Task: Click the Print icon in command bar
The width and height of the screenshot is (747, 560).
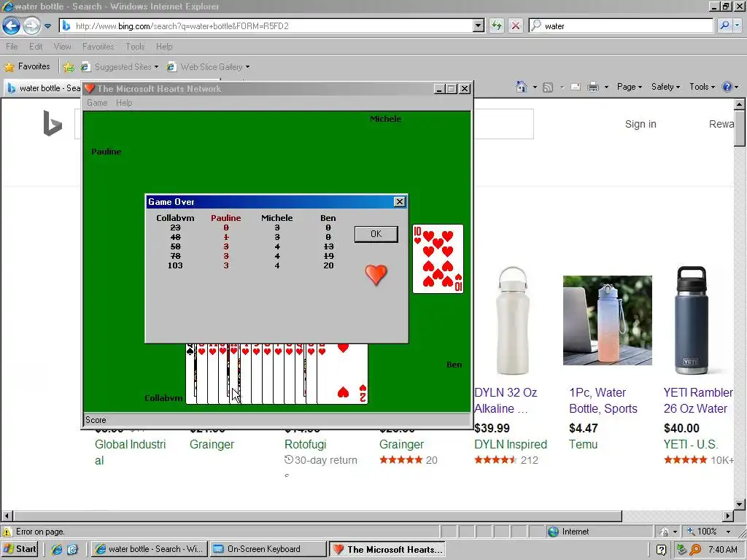Action: point(592,87)
